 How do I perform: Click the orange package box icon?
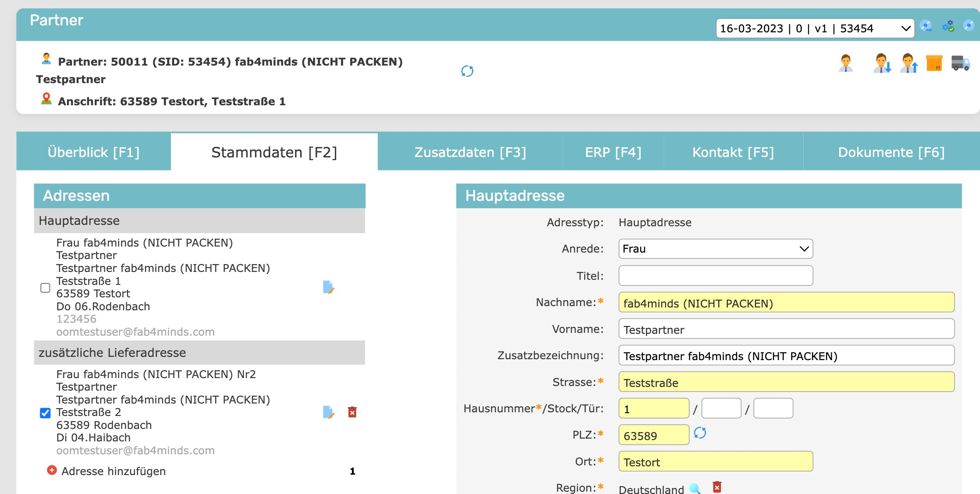point(934,63)
